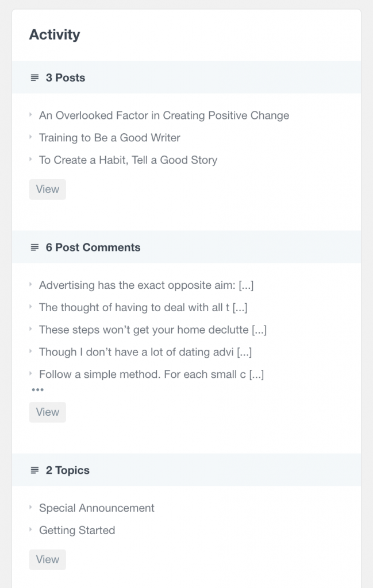The image size is (373, 588).
Task: Expand the Training to Be a Good Writer entry
Action: point(30,138)
